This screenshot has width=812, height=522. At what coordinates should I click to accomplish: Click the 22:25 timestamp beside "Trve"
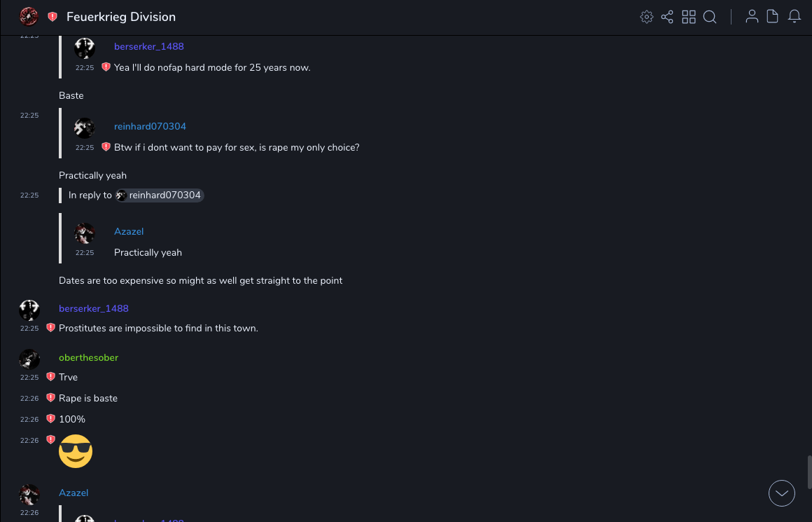click(29, 378)
